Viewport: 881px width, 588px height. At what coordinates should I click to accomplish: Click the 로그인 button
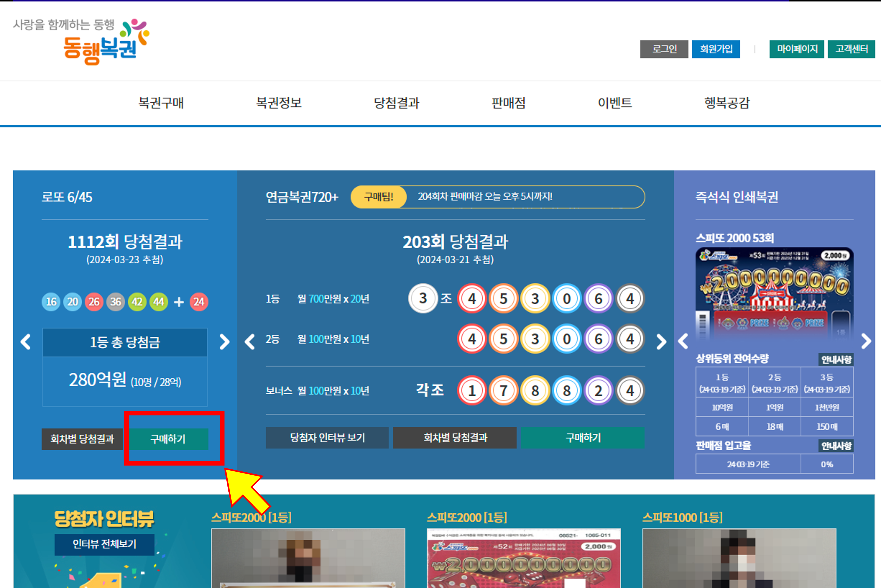664,49
